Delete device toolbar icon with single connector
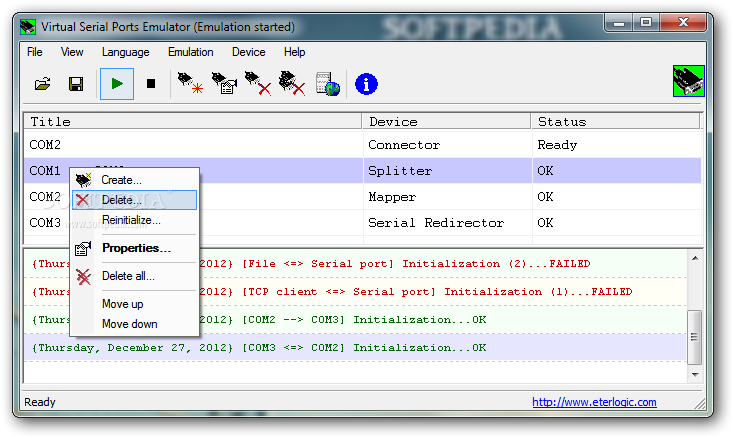The image size is (734, 438). [x=258, y=83]
